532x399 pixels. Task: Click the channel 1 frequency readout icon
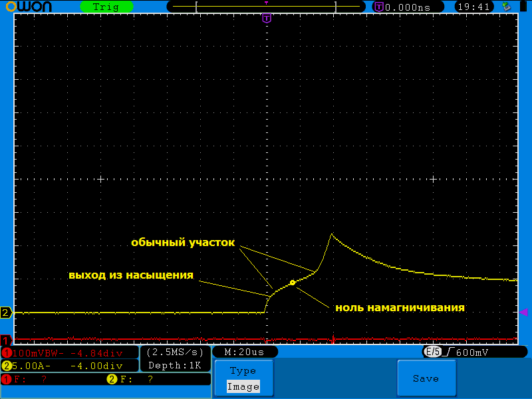click(x=7, y=379)
